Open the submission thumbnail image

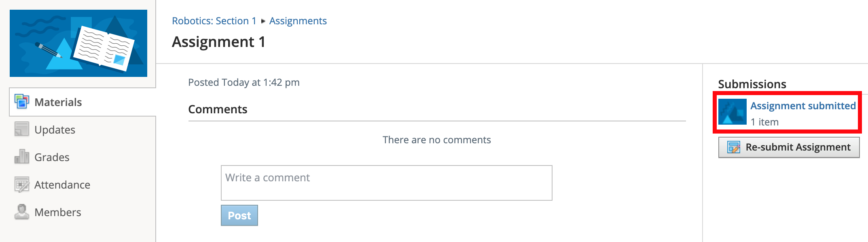tap(733, 112)
